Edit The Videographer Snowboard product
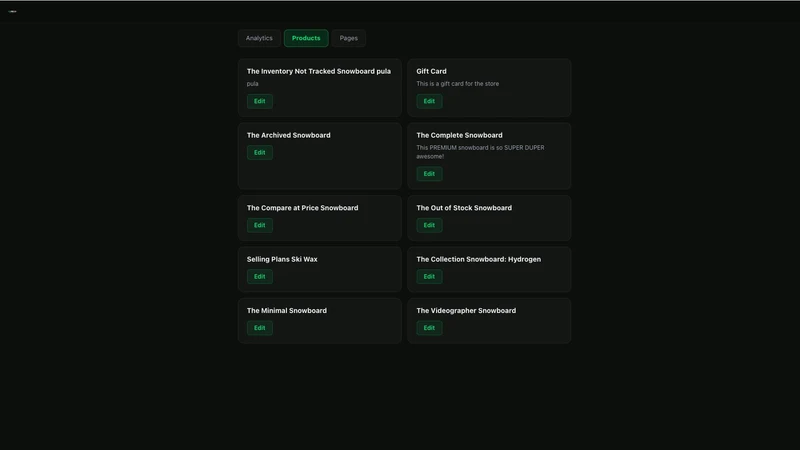 click(x=429, y=328)
